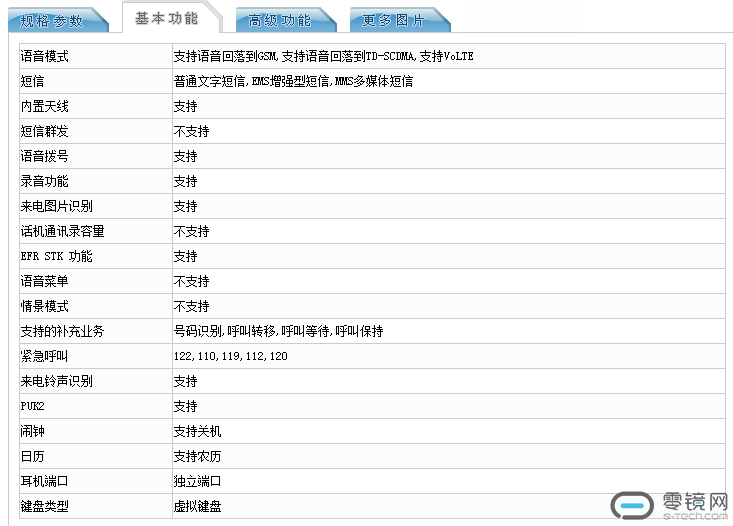Select the 基本功能 tab
Viewport: 733px width, 526px height.
166,19
